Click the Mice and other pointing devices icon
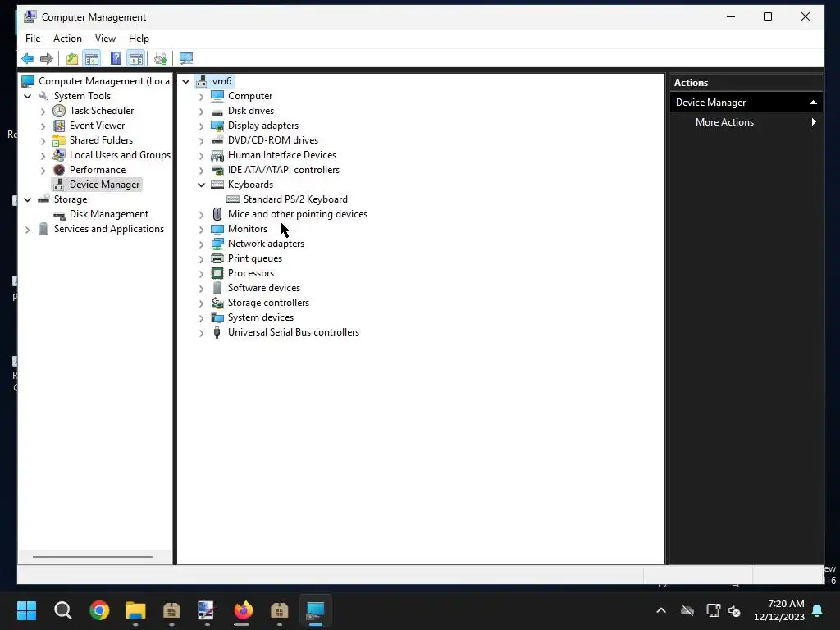This screenshot has height=630, width=840. (x=217, y=214)
